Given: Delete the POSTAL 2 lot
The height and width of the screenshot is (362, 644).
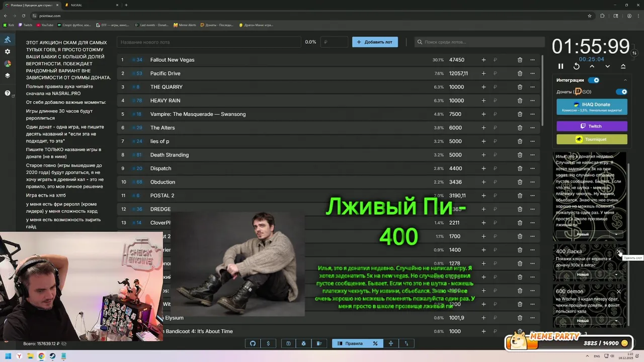Looking at the screenshot, I should pyautogui.click(x=520, y=196).
